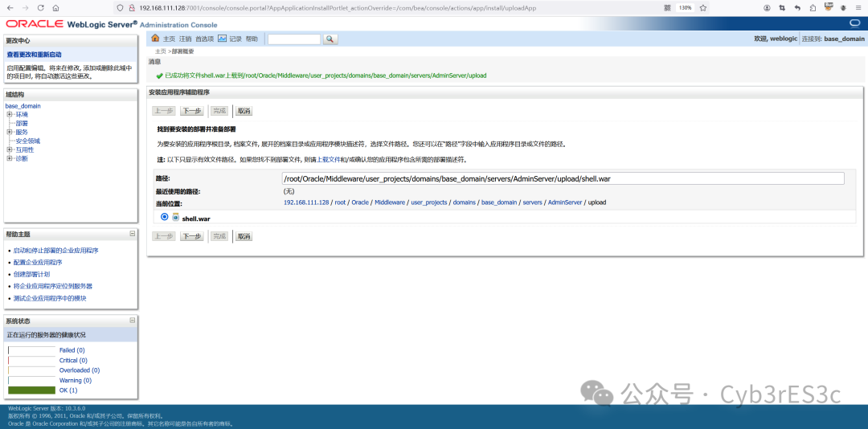Click the browser forward arrow
The image size is (868, 429).
click(26, 8)
